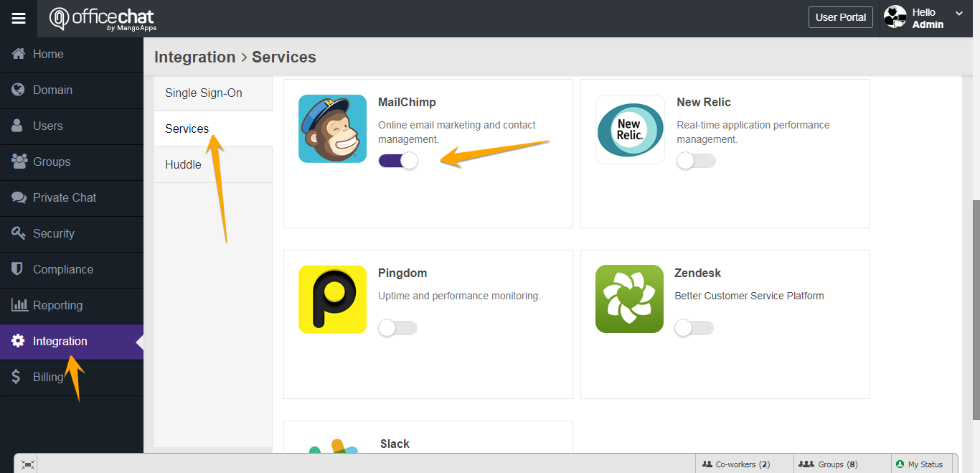Image resolution: width=980 pixels, height=473 pixels.
Task: Click Integration in the breadcrumb heading
Action: click(x=194, y=57)
